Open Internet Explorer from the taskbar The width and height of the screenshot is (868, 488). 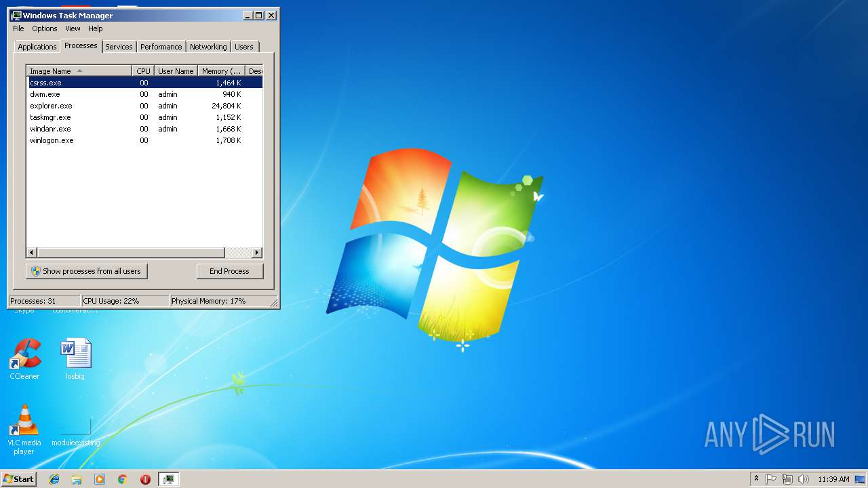pyautogui.click(x=54, y=479)
